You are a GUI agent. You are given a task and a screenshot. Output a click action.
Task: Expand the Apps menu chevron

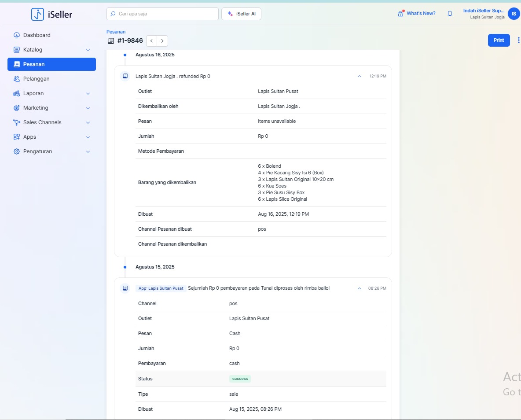[88, 137]
